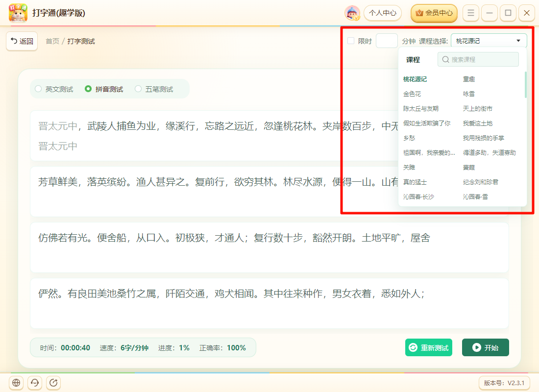Open the user avatar icon
Image resolution: width=539 pixels, height=392 pixels.
352,13
